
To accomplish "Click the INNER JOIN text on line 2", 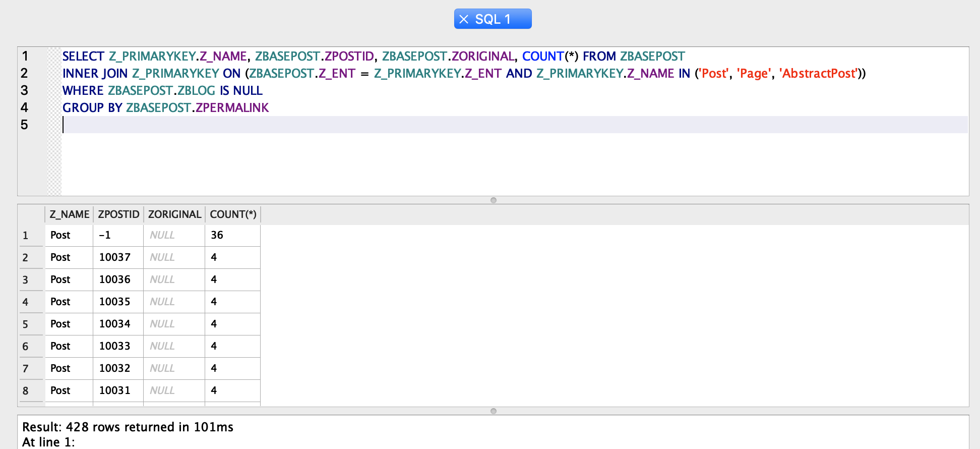I will [95, 73].
